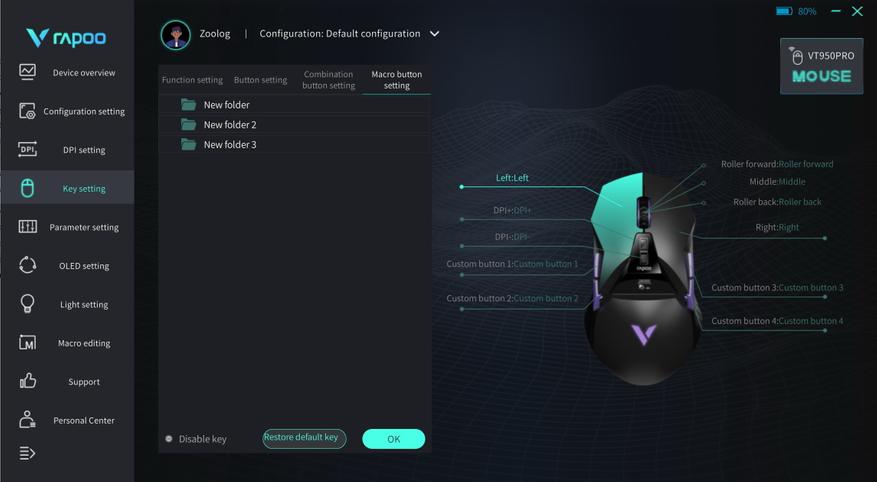This screenshot has height=482, width=877.
Task: Open Device overview from sidebar icon
Action: [27, 72]
